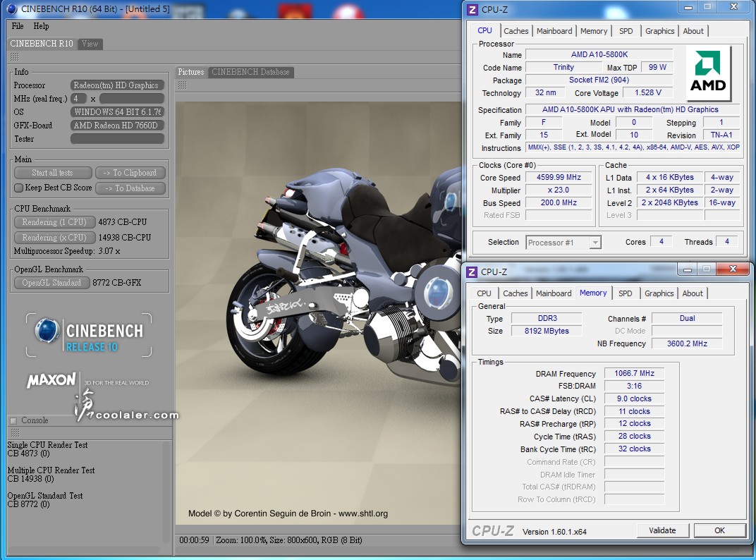Open the File menu
756x560 pixels.
coord(18,26)
